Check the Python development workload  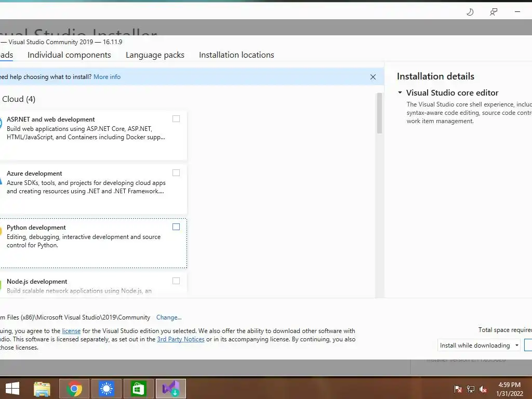tap(176, 227)
